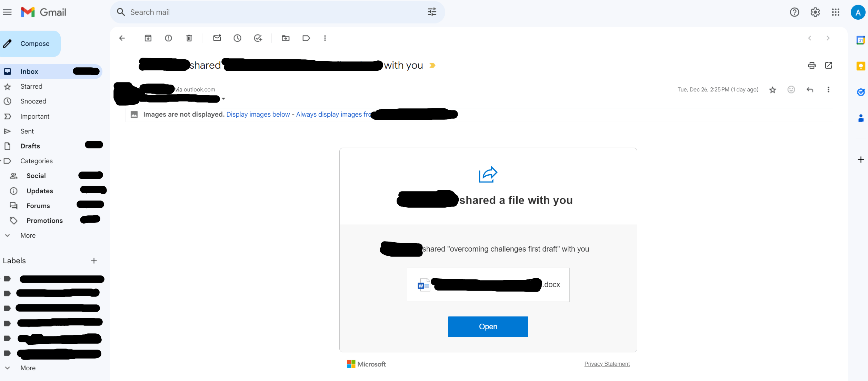The height and width of the screenshot is (381, 868).
Task: Move email to a folder
Action: click(286, 38)
